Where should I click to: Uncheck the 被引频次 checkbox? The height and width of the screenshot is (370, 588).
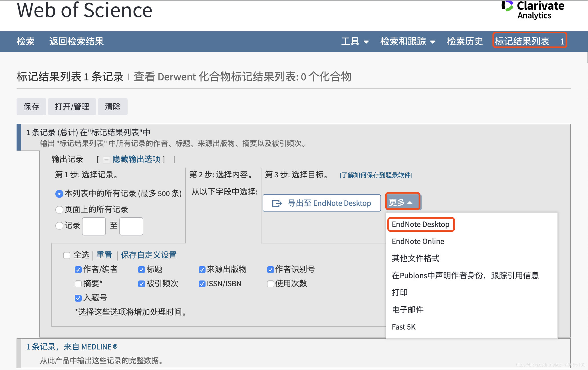tap(141, 284)
